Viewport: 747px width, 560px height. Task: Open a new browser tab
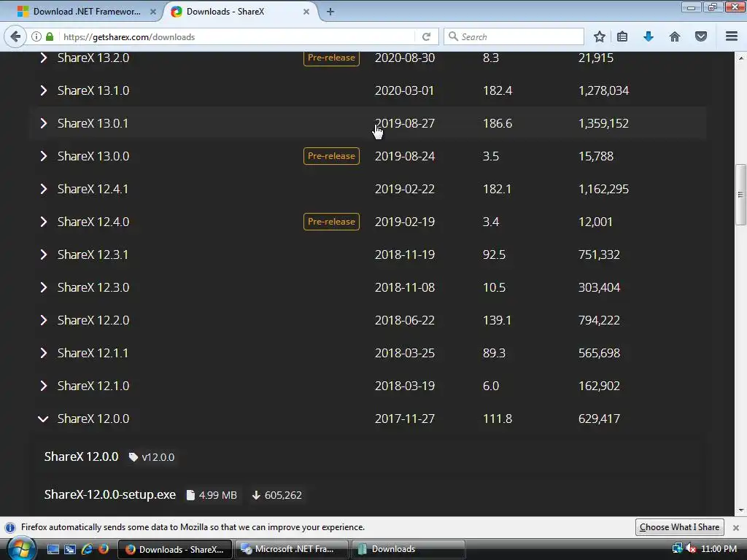[x=330, y=12]
